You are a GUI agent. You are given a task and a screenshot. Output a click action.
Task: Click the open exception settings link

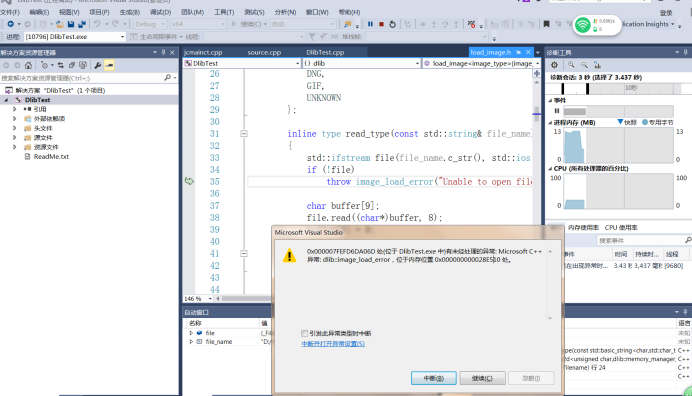[333, 344]
